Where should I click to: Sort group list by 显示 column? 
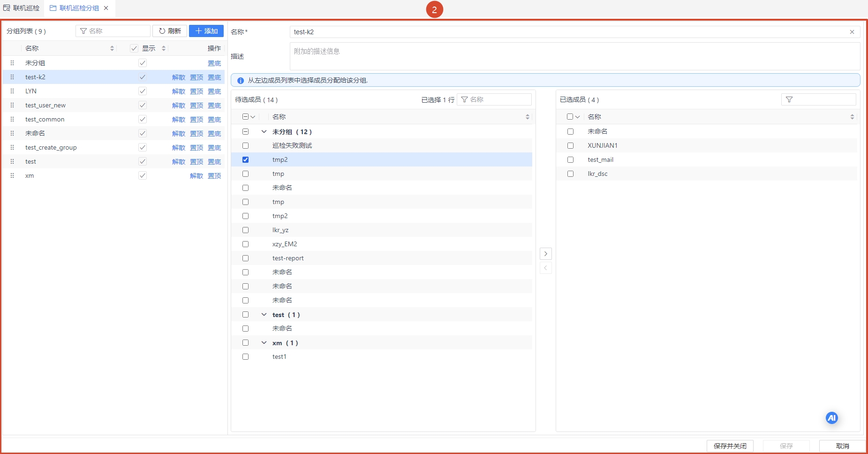[164, 48]
